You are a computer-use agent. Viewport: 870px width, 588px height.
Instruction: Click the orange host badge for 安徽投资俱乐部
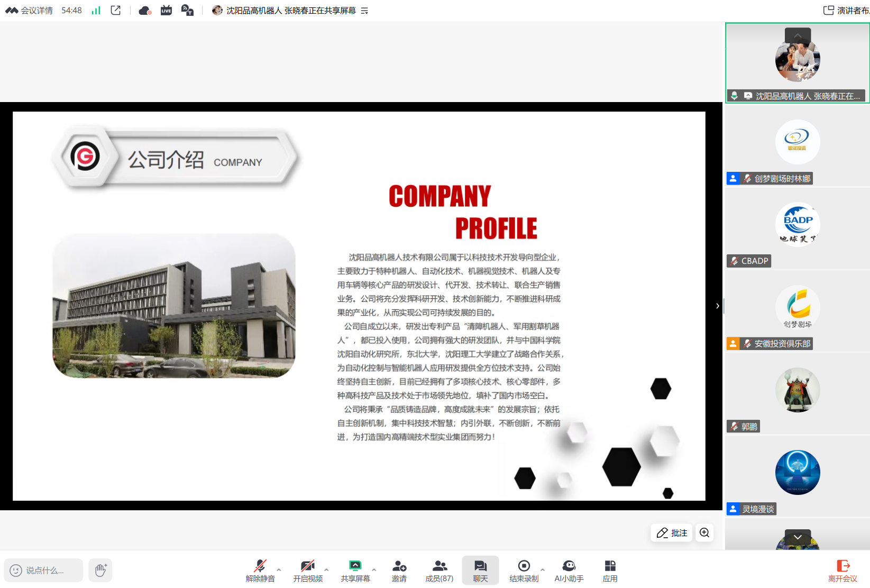click(x=733, y=344)
